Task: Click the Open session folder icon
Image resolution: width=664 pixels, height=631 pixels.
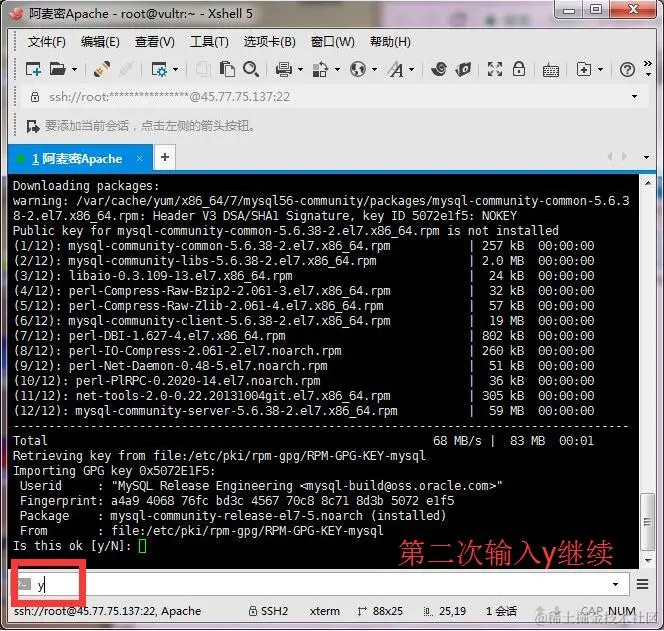Action: [x=58, y=69]
